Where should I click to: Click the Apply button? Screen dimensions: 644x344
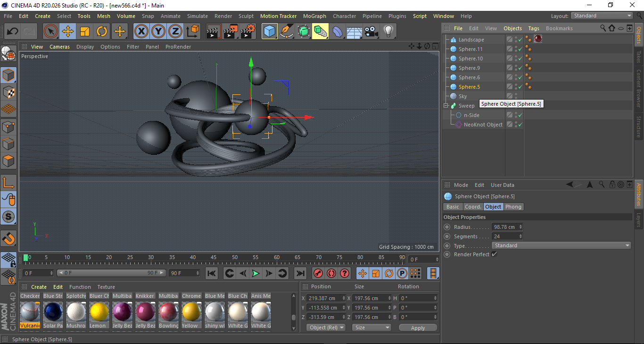coord(418,327)
